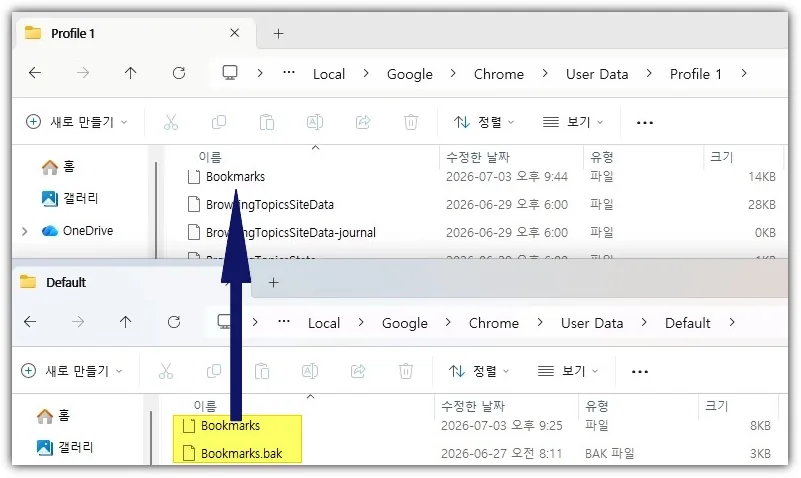This screenshot has width=801, height=478.
Task: Expand chevron after Default in address bar
Action: [733, 322]
